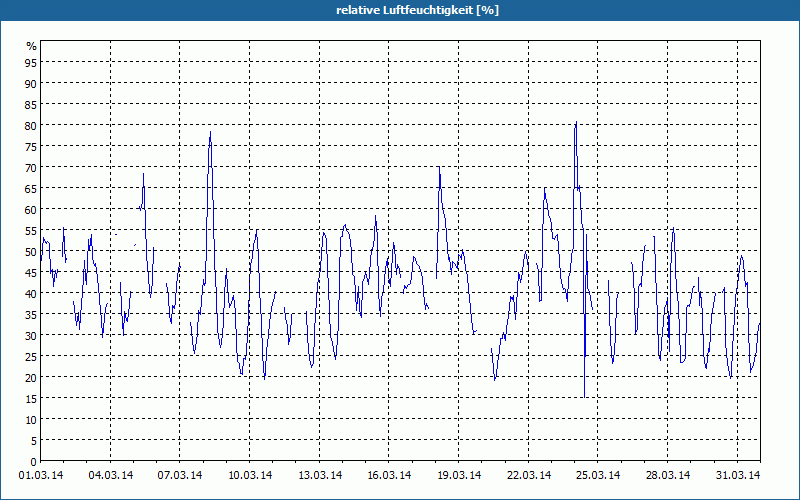The width and height of the screenshot is (800, 500).
Task: Click the chart title 'relative Luftfeuchtigkeit [%]'
Action: click(x=417, y=10)
